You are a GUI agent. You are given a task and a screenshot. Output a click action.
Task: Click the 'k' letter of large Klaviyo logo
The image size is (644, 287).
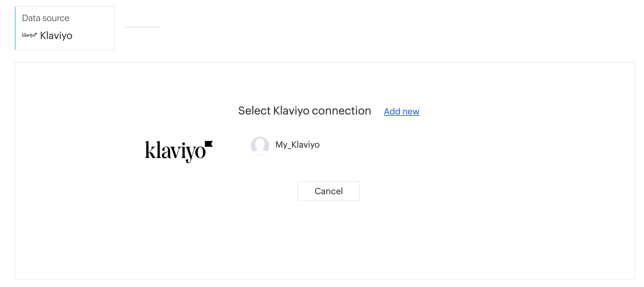149,150
